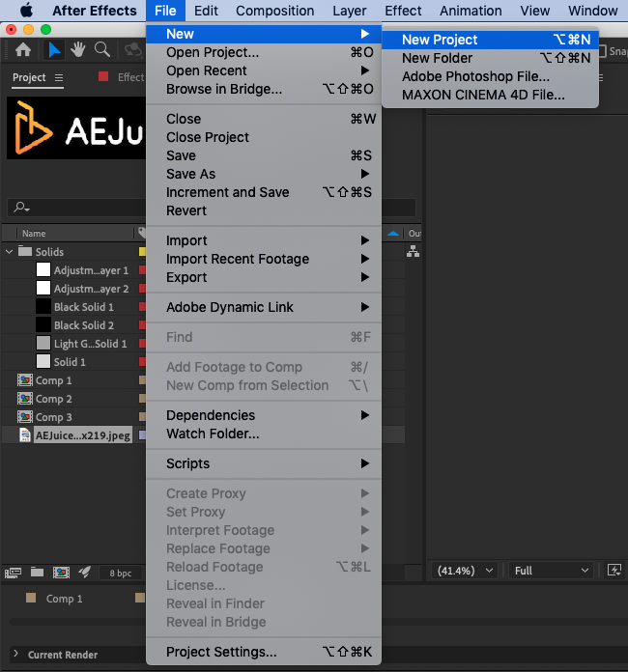Click Increment and Save
The height and width of the screenshot is (672, 628).
tap(264, 192)
